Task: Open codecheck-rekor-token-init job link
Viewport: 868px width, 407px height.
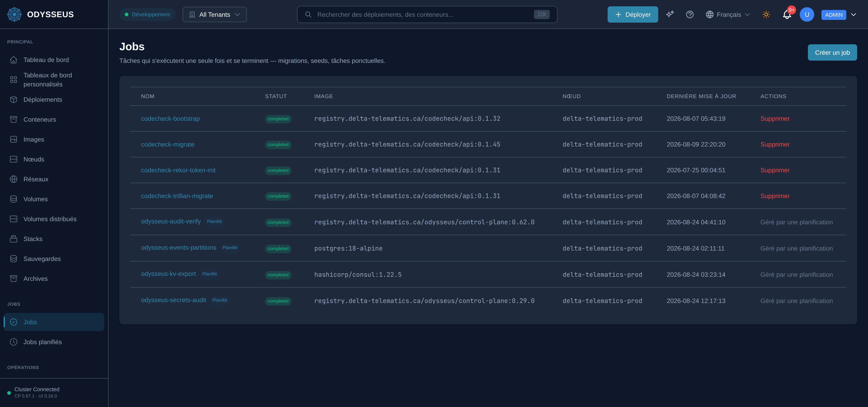Action: coord(178,170)
